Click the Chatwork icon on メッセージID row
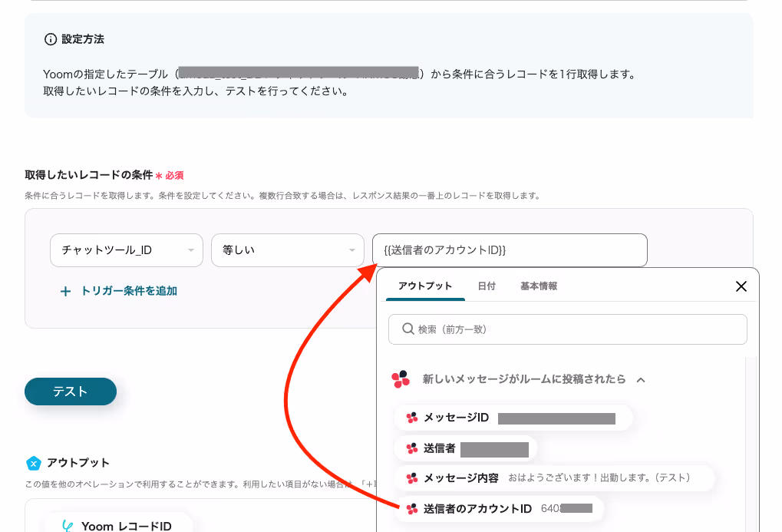The height and width of the screenshot is (532, 782). coord(412,418)
